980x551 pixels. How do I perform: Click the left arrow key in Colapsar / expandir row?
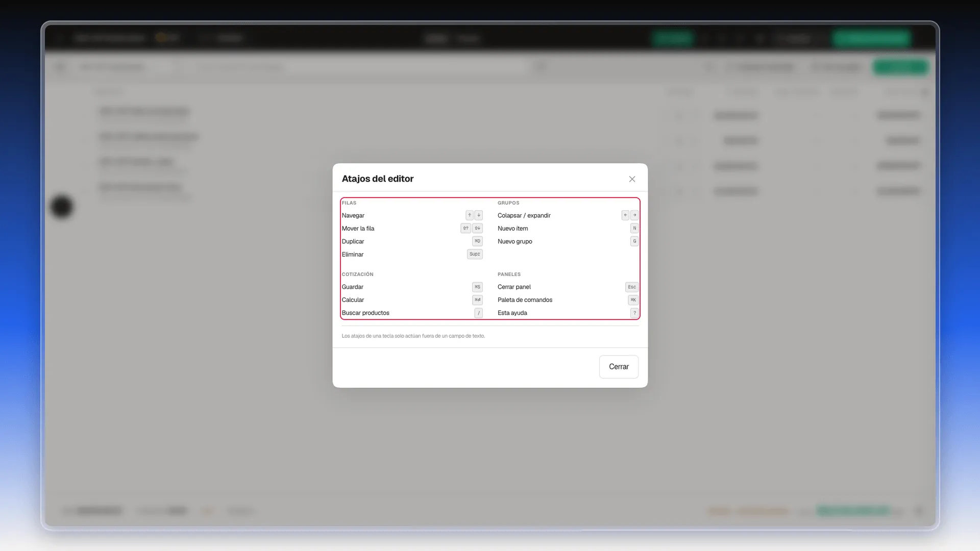[x=625, y=215]
